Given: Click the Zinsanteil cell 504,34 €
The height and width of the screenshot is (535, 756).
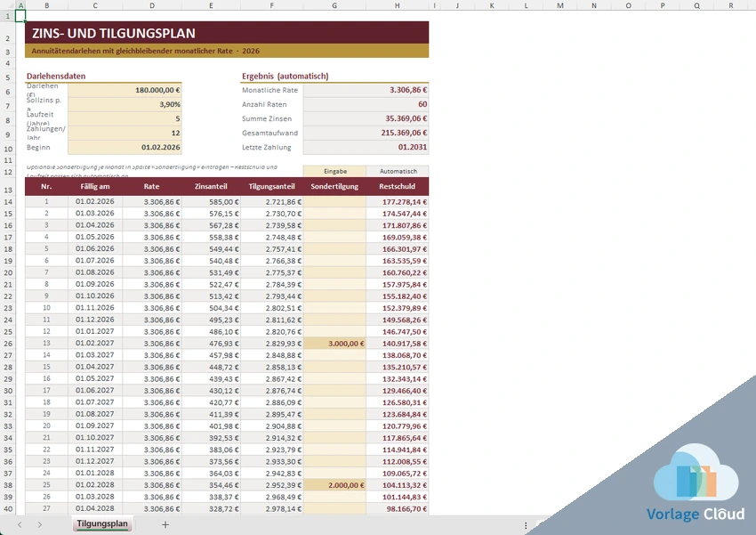Looking at the screenshot, I should coord(211,308).
